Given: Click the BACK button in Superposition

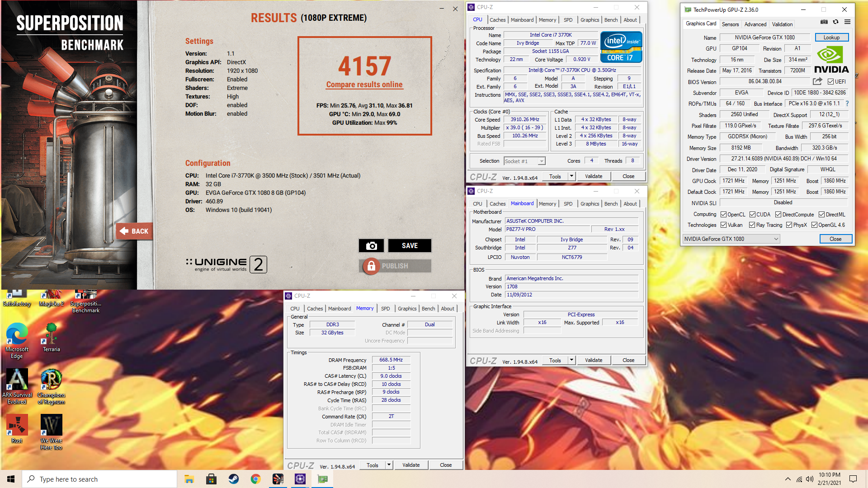Looking at the screenshot, I should click(134, 231).
